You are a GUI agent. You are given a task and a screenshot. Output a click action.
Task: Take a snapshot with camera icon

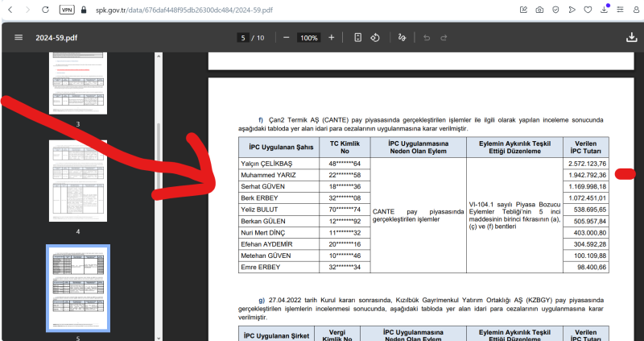tap(539, 10)
